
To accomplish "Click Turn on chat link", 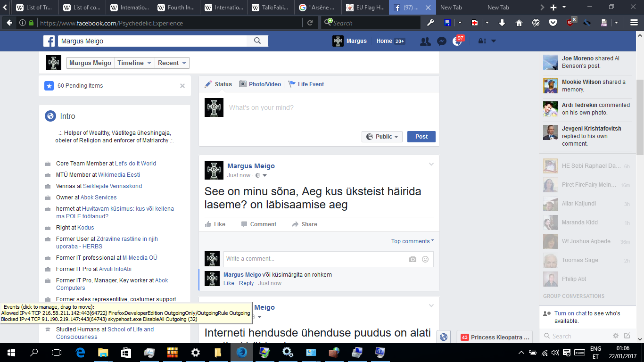I will coord(570,313).
